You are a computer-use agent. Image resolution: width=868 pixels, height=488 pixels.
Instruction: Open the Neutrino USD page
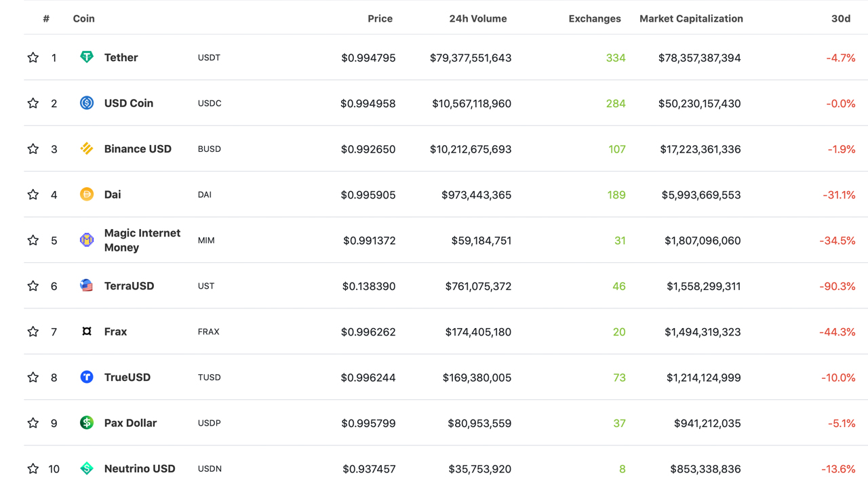click(x=140, y=468)
